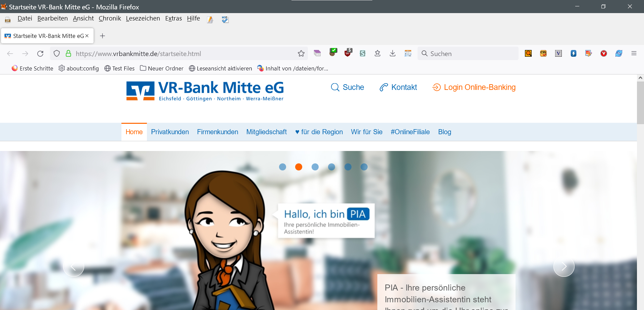Reload the current page
Screen dimensions: 644x310
tap(40, 54)
